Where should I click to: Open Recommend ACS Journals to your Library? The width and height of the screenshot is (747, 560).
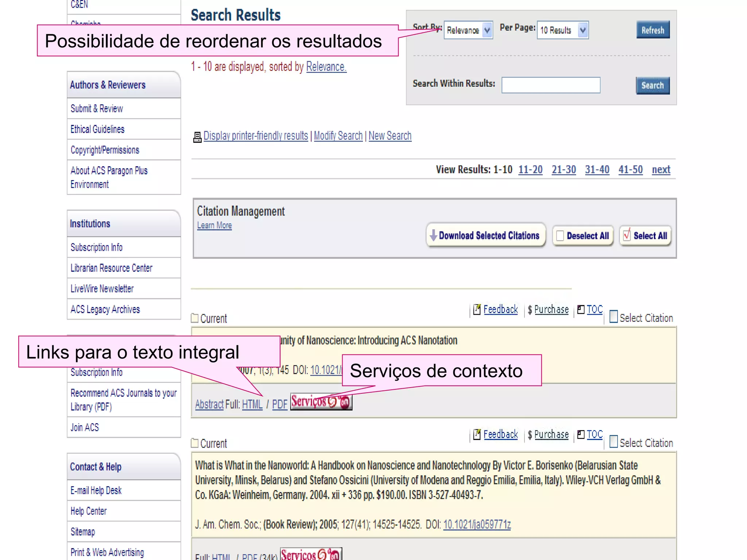[123, 400]
